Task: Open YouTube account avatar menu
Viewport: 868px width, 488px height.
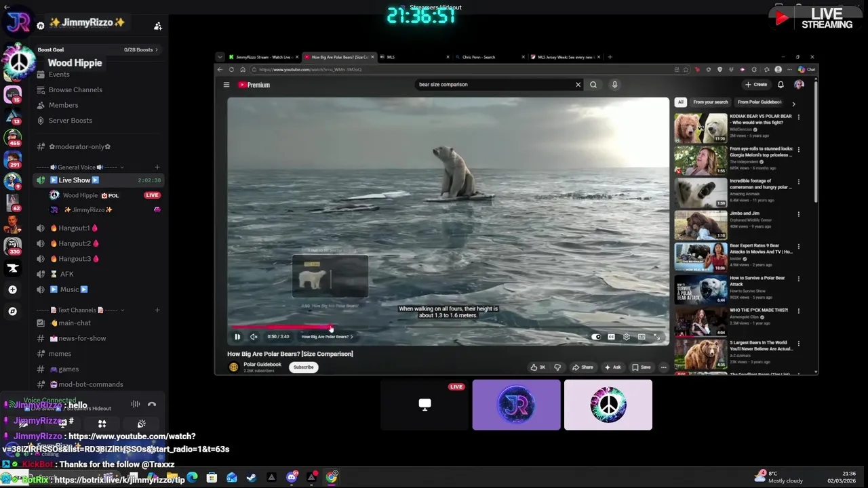Action: [x=799, y=85]
